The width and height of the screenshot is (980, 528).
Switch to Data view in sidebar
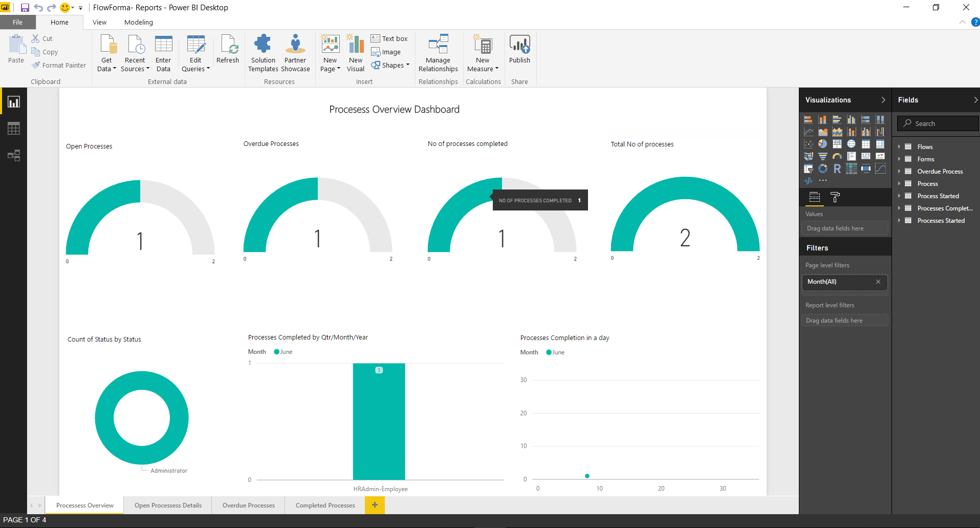[14, 129]
